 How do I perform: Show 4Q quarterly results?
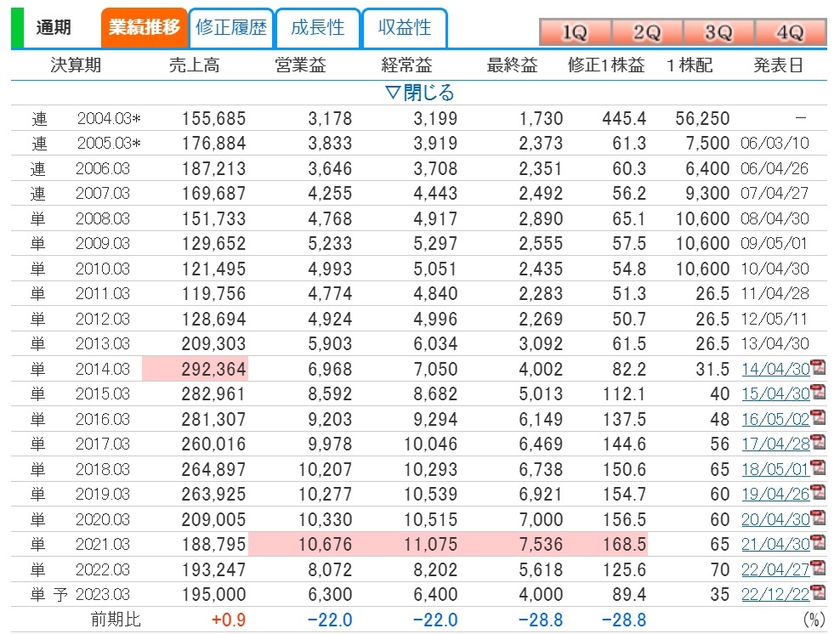(x=790, y=32)
